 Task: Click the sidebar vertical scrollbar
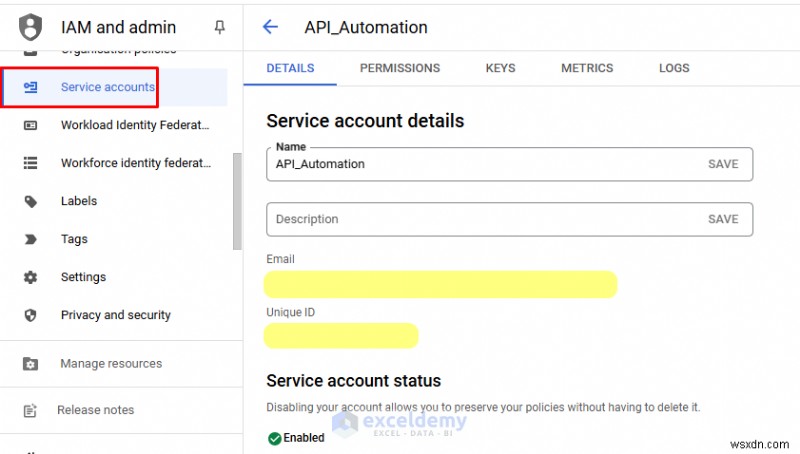pos(237,201)
